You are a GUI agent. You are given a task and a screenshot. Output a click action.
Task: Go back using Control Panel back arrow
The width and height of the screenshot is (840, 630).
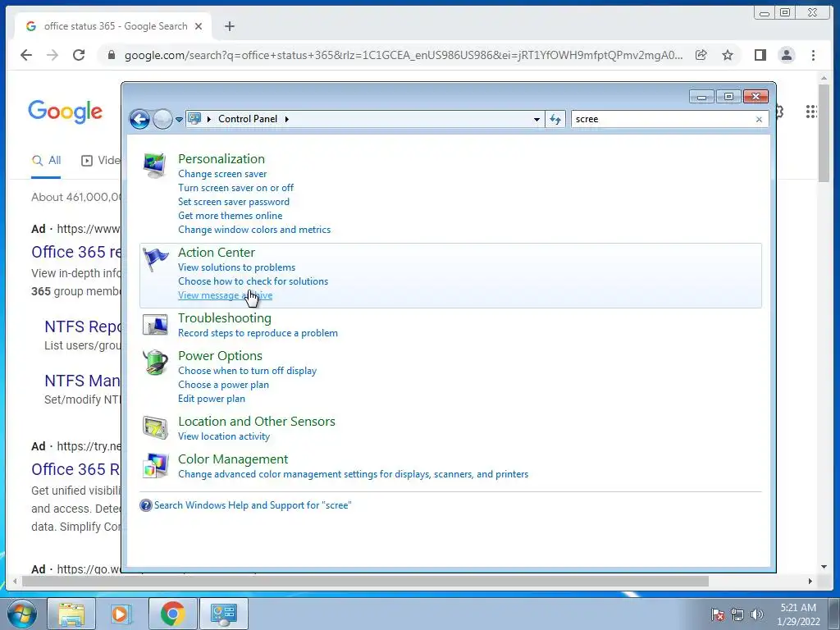(139, 119)
